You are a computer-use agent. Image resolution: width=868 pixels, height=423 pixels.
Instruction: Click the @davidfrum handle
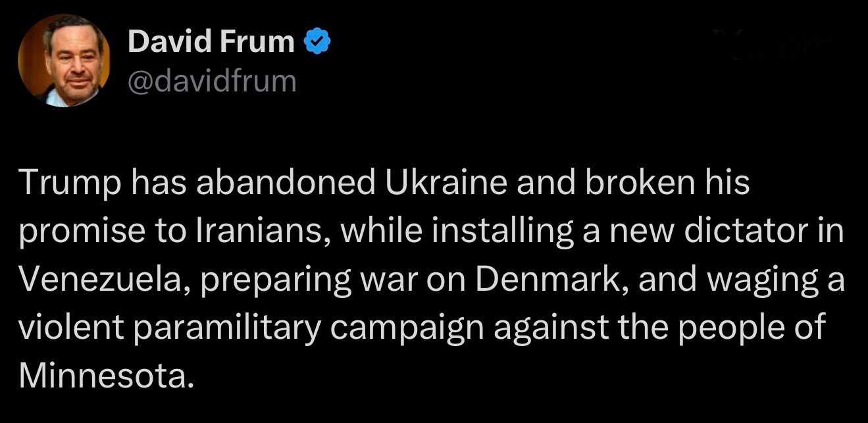click(x=211, y=82)
